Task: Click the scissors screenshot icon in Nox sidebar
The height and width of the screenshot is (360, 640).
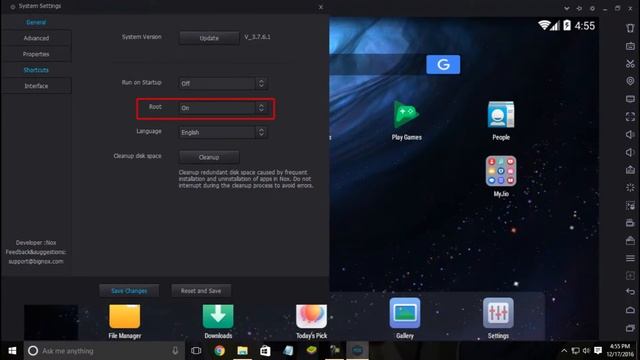Action: coord(630,64)
